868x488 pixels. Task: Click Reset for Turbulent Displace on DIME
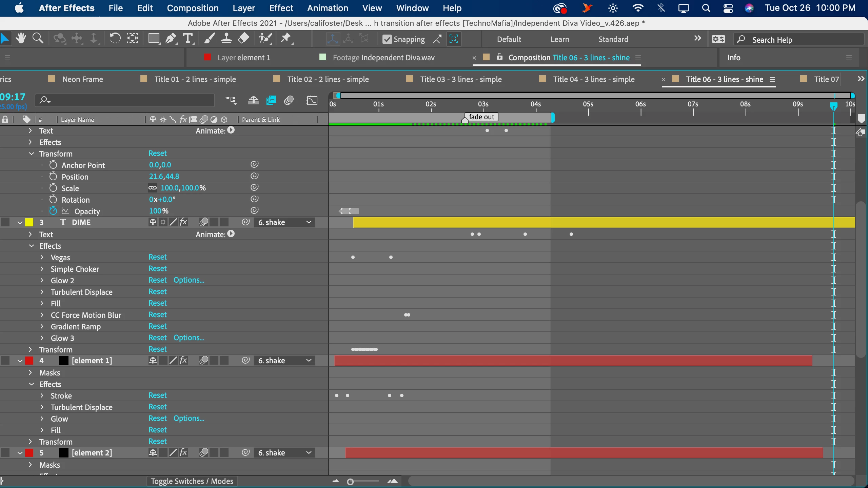pos(157,292)
